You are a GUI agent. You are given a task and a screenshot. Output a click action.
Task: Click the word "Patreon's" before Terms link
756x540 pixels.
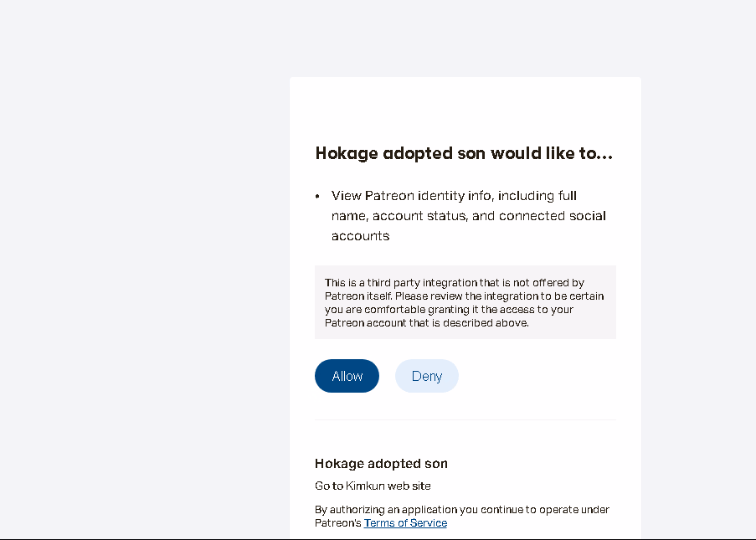point(338,523)
